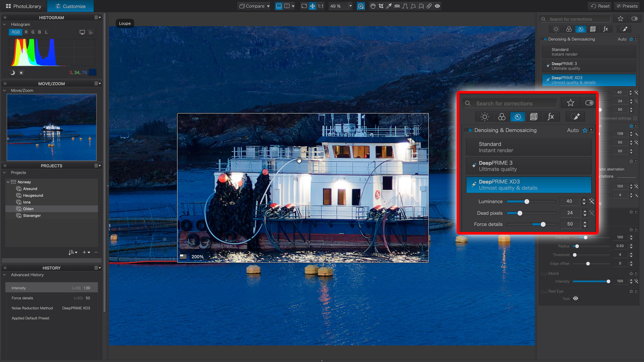
Task: Open the MOVE/ZOOM palette menu
Action: tap(97, 83)
